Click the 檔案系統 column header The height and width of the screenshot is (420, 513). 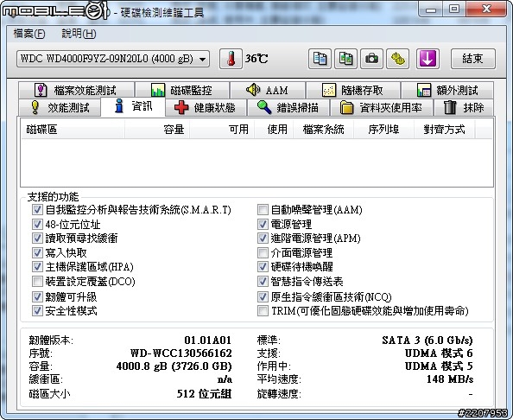point(323,130)
